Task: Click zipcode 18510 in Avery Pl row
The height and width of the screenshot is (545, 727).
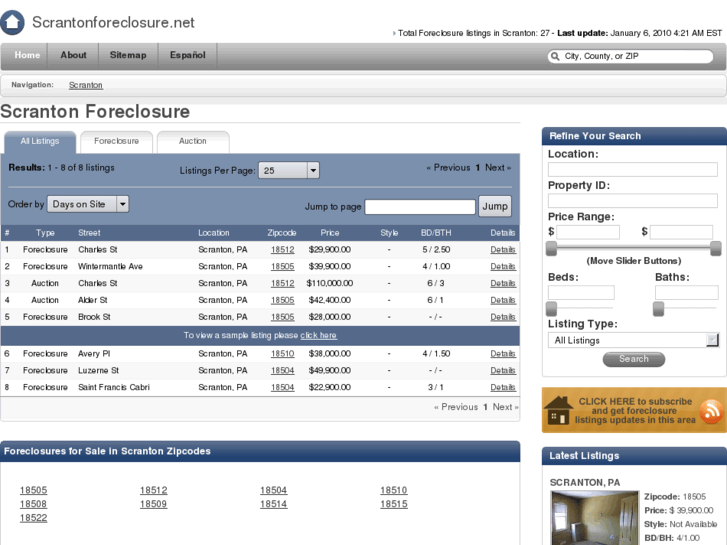Action: pos(282,353)
